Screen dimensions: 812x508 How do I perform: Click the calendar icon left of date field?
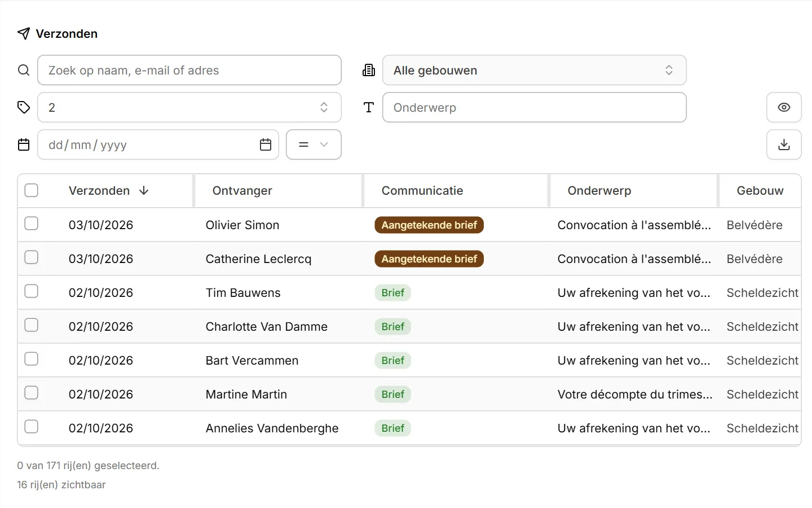coord(24,144)
